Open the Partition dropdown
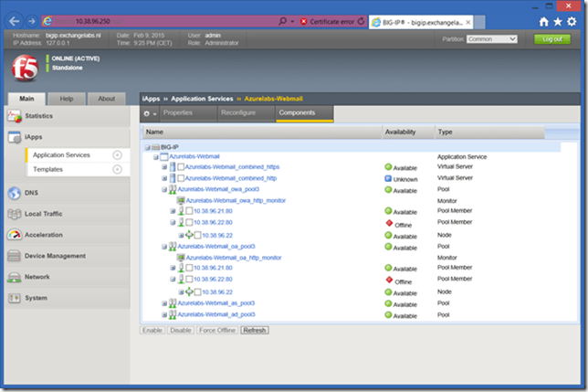This screenshot has height=392, width=588. (491, 39)
